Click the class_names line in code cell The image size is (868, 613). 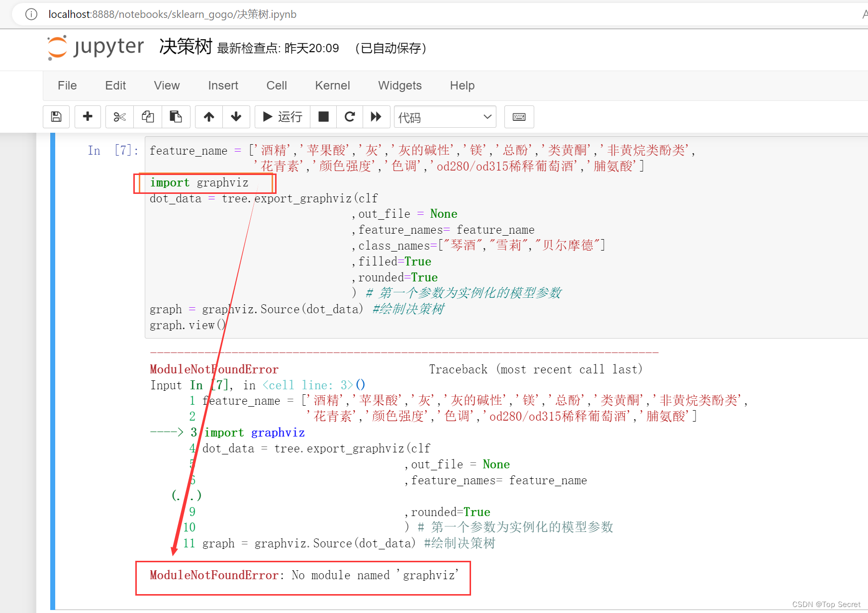coord(479,246)
